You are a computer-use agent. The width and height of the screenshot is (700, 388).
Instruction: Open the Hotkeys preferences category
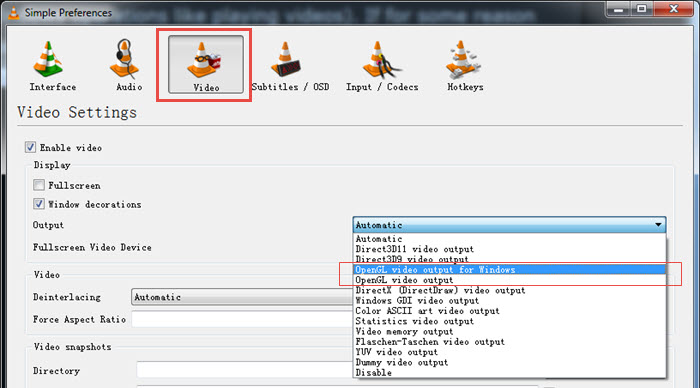(x=465, y=65)
